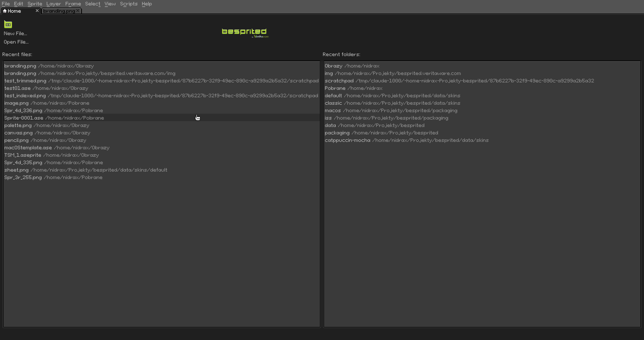The width and height of the screenshot is (644, 340).
Task: Open branding.png from besprited.veritaware.com/img
Action: pos(162,73)
